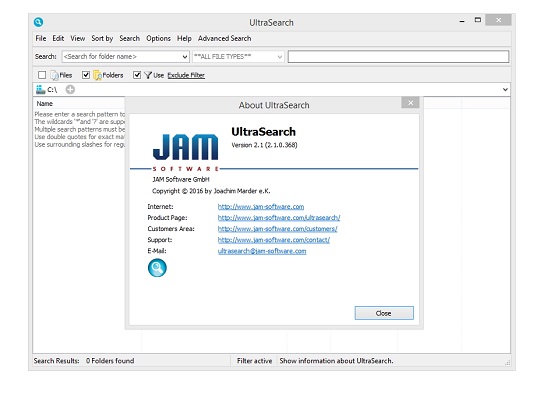Enable the Files checkbox
Image resolution: width=550 pixels, height=404 pixels.
pyautogui.click(x=42, y=75)
